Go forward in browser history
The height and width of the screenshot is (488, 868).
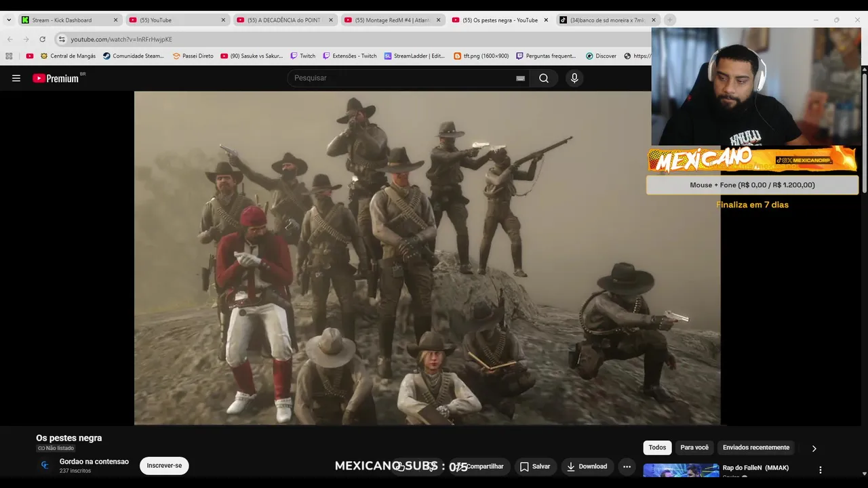[26, 39]
